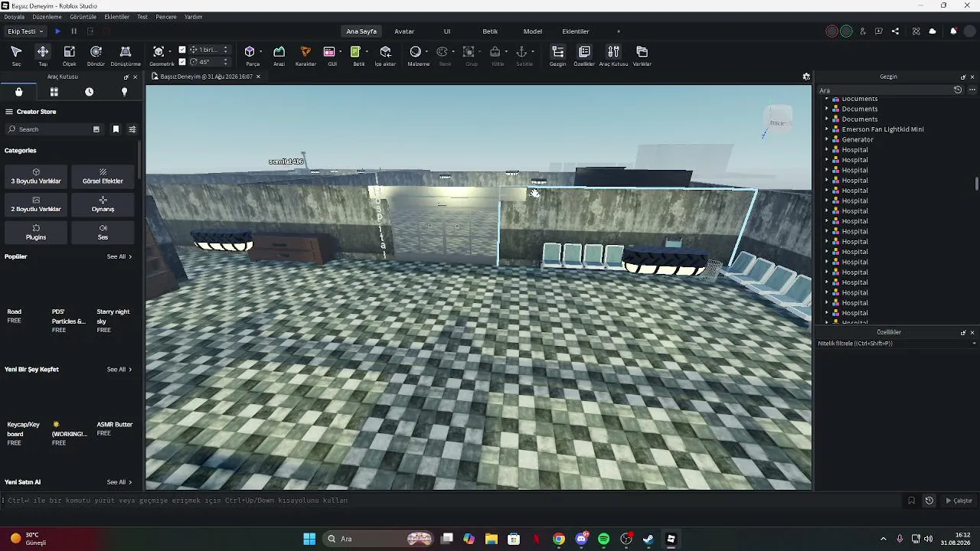Open the share icon in top bar
Screen dimensions: 980x551
point(896,31)
